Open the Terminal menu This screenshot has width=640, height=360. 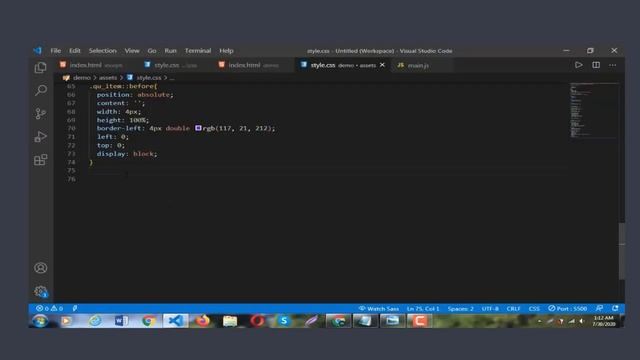tap(198, 51)
